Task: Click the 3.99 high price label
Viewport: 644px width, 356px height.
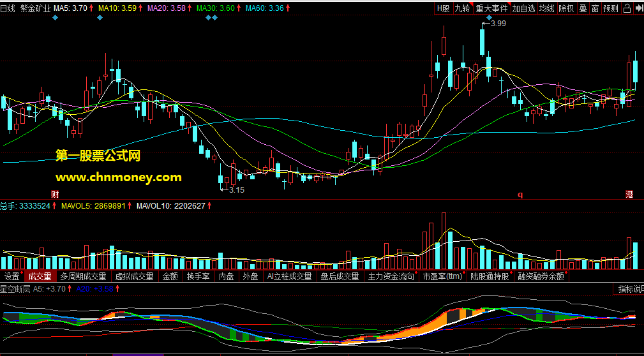Action: pyautogui.click(x=498, y=24)
